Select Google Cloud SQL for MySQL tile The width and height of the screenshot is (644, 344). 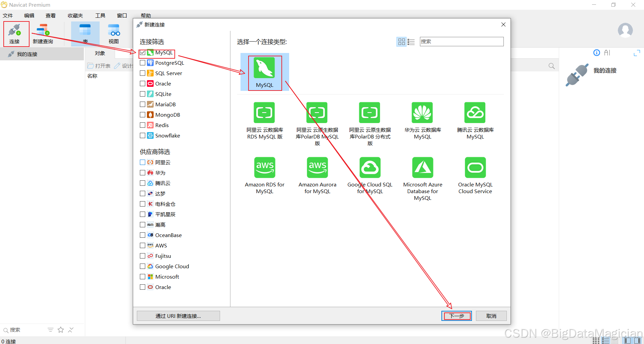pos(370,176)
